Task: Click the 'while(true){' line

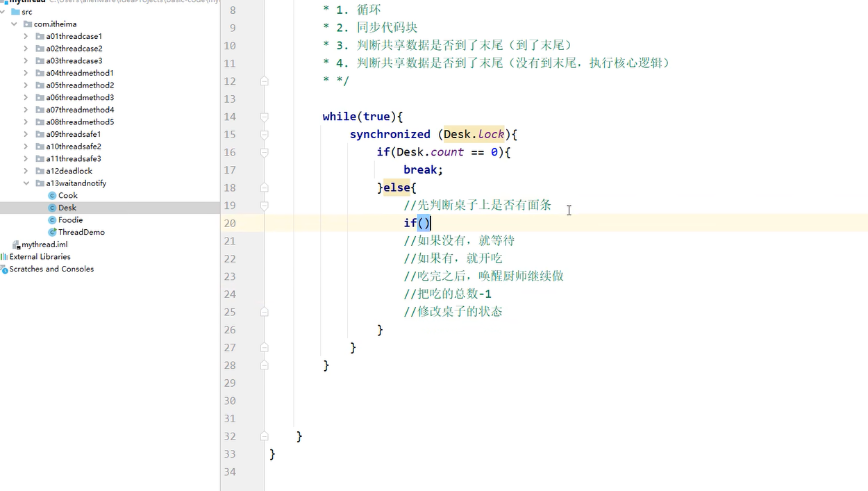Action: point(362,117)
